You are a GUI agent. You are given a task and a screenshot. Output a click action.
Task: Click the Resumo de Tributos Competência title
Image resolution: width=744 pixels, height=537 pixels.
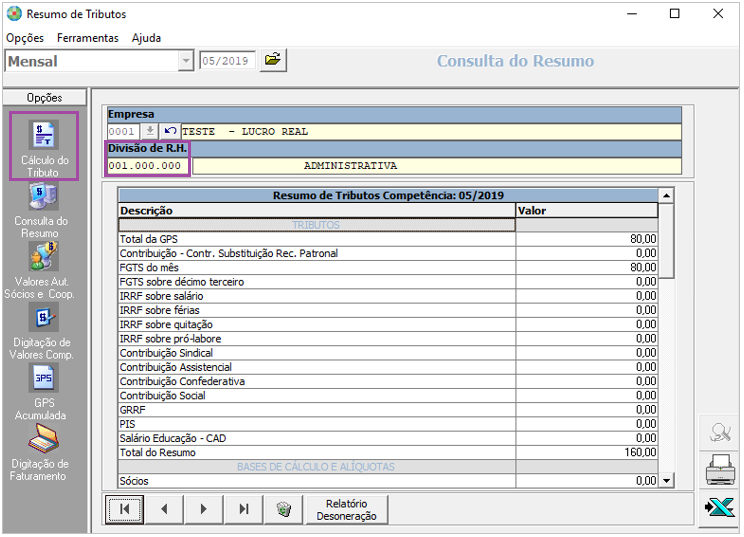(388, 195)
